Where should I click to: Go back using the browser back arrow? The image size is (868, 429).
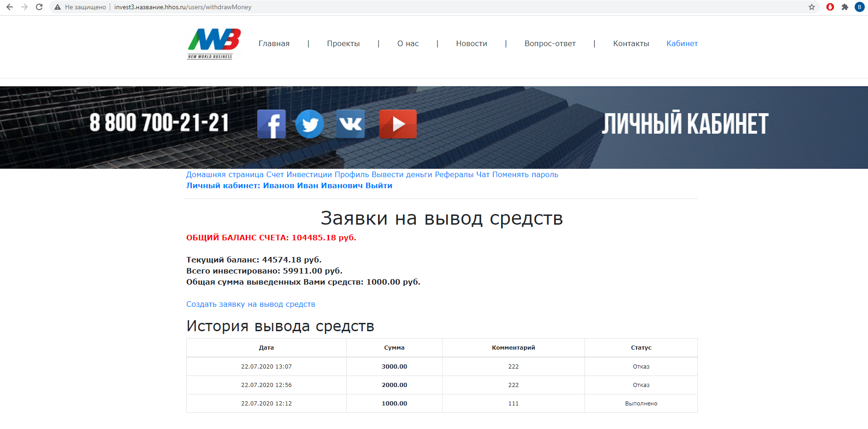pos(10,7)
